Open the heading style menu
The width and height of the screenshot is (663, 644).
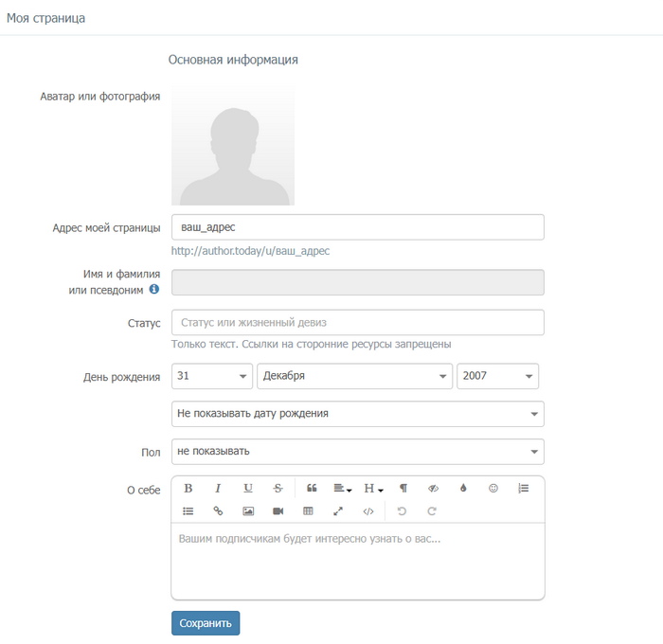(x=373, y=489)
